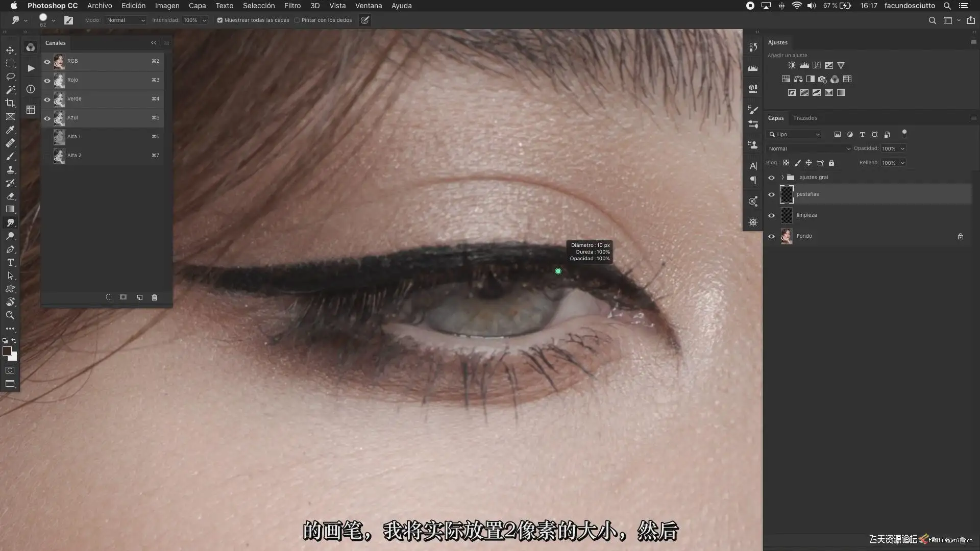Image resolution: width=980 pixels, height=551 pixels.
Task: Select the Move tool
Action: 10,50
